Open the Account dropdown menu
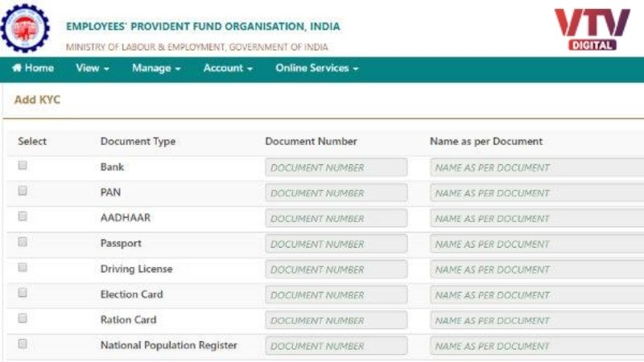 [x=228, y=68]
